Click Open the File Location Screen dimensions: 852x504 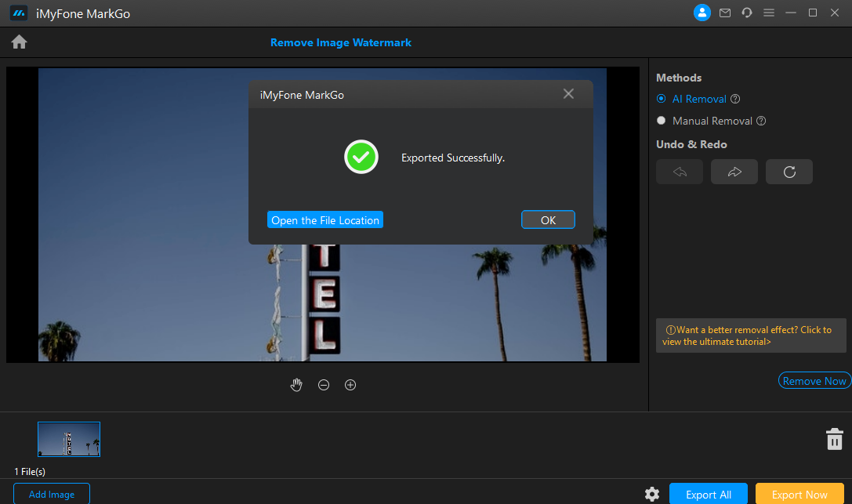click(x=325, y=220)
